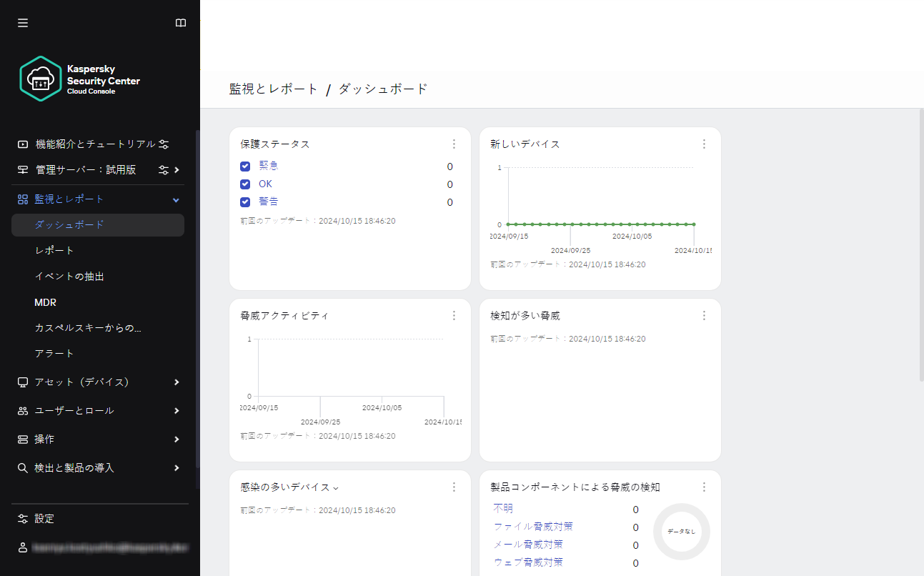
Task: Disable the 警告 status checkbox
Action: [245, 202]
